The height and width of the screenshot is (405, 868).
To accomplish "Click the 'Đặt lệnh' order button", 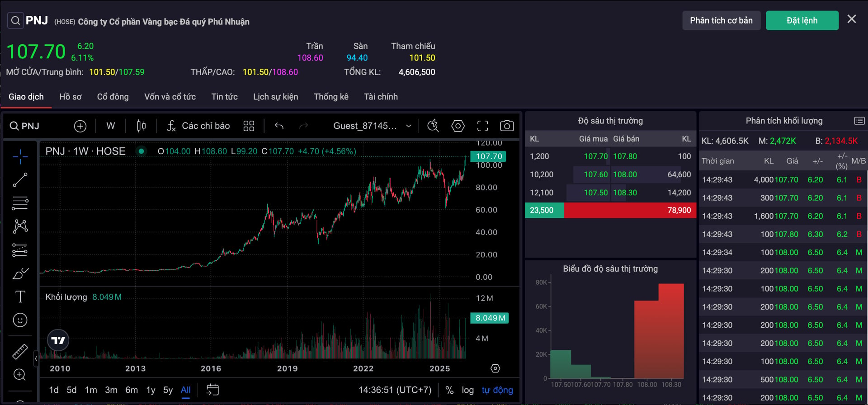I will point(802,21).
